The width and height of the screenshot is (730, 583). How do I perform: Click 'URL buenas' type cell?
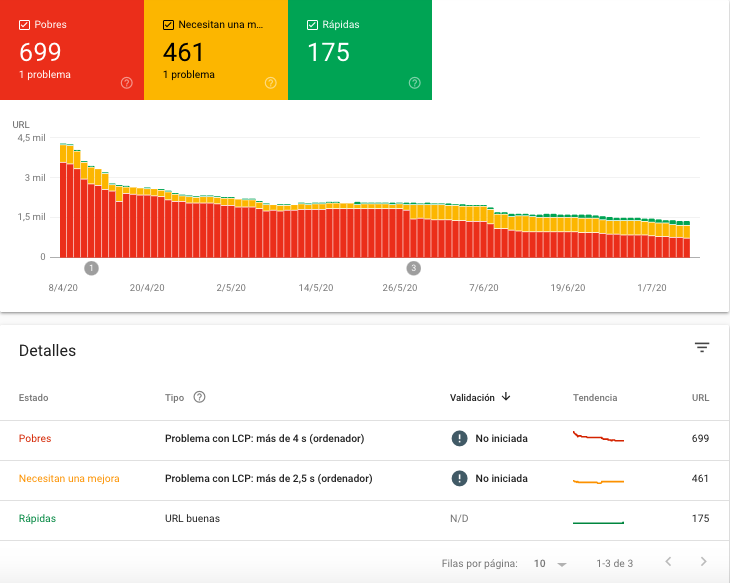coord(192,518)
